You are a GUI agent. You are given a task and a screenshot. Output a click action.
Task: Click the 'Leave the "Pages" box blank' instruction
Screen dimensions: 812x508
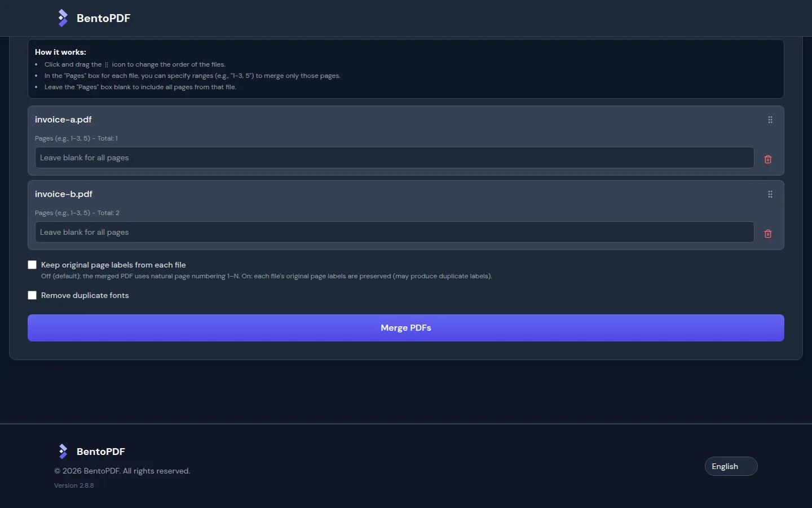[140, 87]
